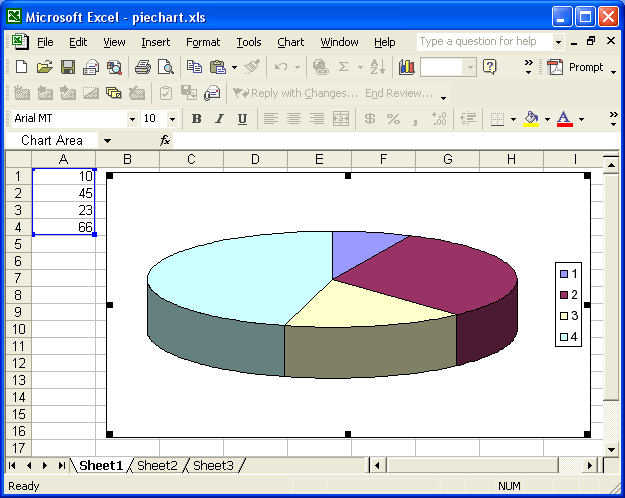Switch to the Sheet2 tab
Image resolution: width=625 pixels, height=498 pixels.
coord(157,466)
